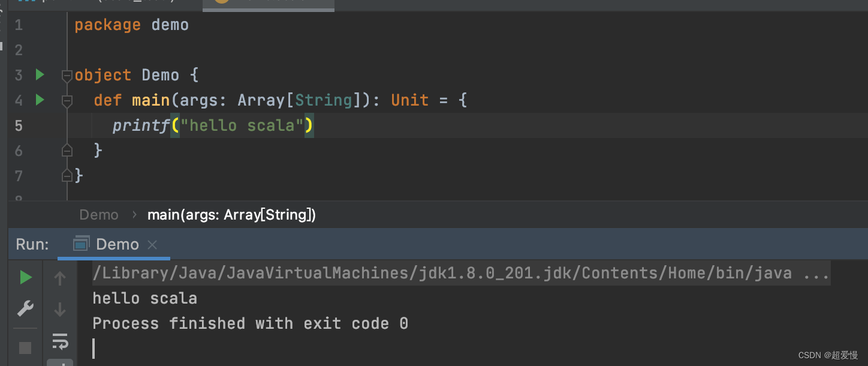868x366 pixels.
Task: Click the "hello scala" string literal
Action: (x=242, y=125)
